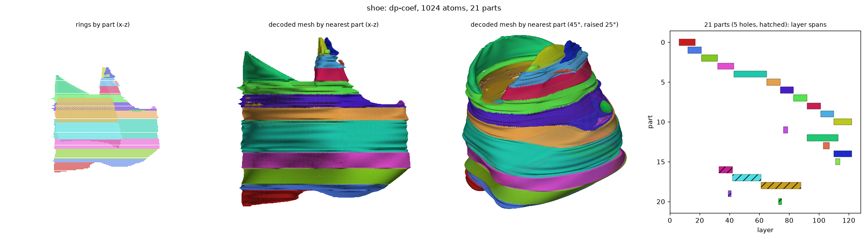Click the x-axis tick label 0
This screenshot has width=868, height=241.
pos(670,221)
